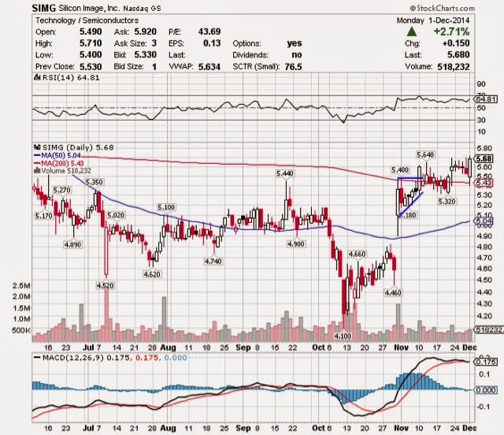Click the 500K volume axis label
Viewport: 504px width, 435px height.
[21, 330]
